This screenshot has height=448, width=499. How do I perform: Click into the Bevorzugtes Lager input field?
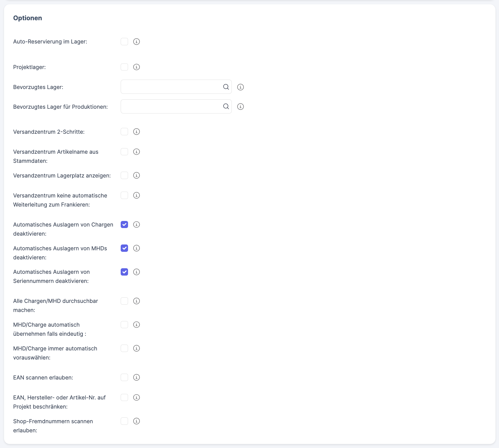[x=171, y=87]
